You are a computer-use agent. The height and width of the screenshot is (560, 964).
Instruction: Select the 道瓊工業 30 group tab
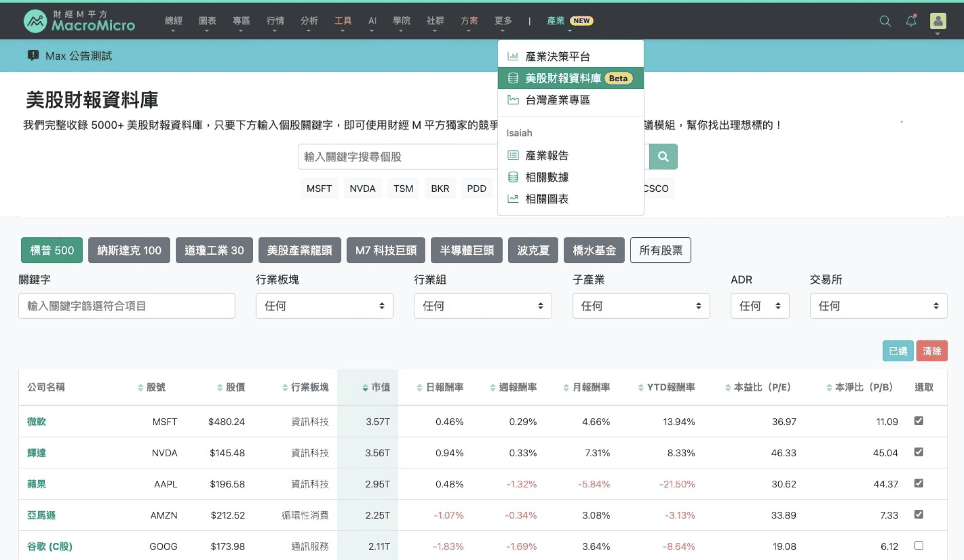[214, 250]
